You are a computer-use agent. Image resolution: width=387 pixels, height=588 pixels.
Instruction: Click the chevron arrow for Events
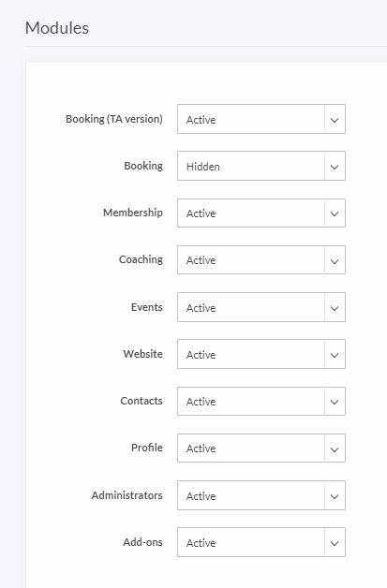[335, 308]
